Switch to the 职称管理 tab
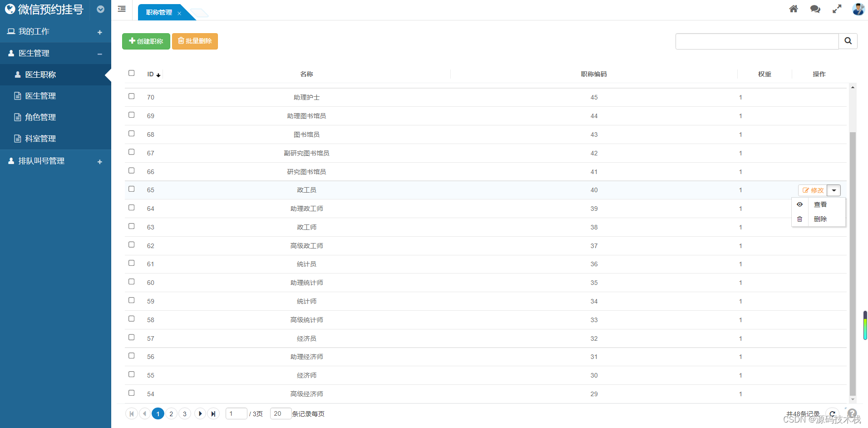The width and height of the screenshot is (868, 428). coord(159,13)
